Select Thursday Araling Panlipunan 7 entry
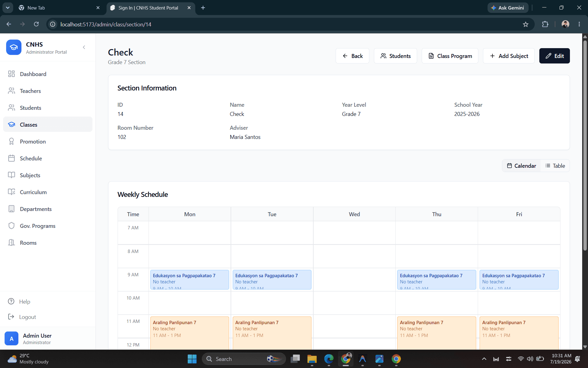The width and height of the screenshot is (588, 368). (436, 333)
